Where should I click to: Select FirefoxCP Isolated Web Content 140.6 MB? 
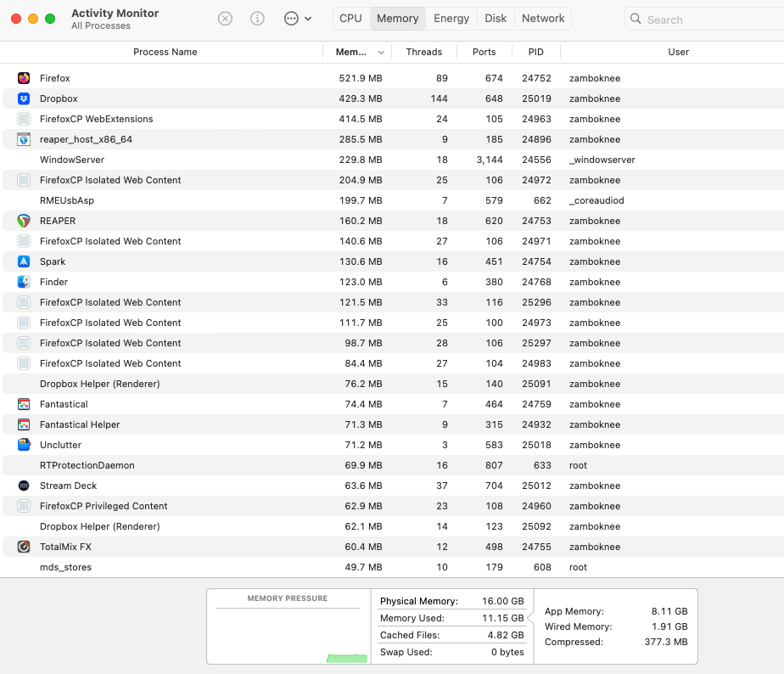point(393,241)
